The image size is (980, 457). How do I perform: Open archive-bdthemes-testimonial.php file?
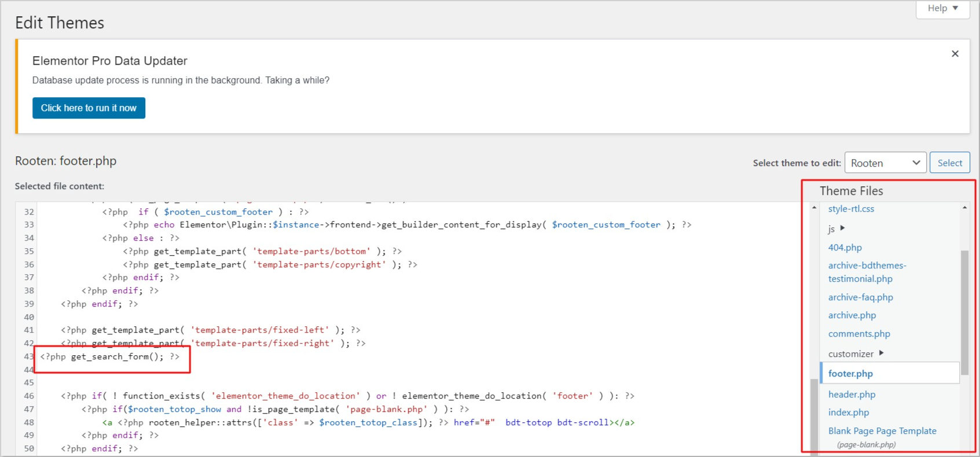[x=867, y=272]
